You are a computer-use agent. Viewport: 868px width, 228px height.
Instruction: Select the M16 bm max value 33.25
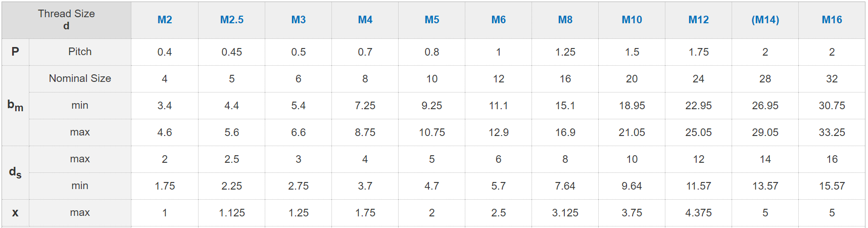point(832,132)
